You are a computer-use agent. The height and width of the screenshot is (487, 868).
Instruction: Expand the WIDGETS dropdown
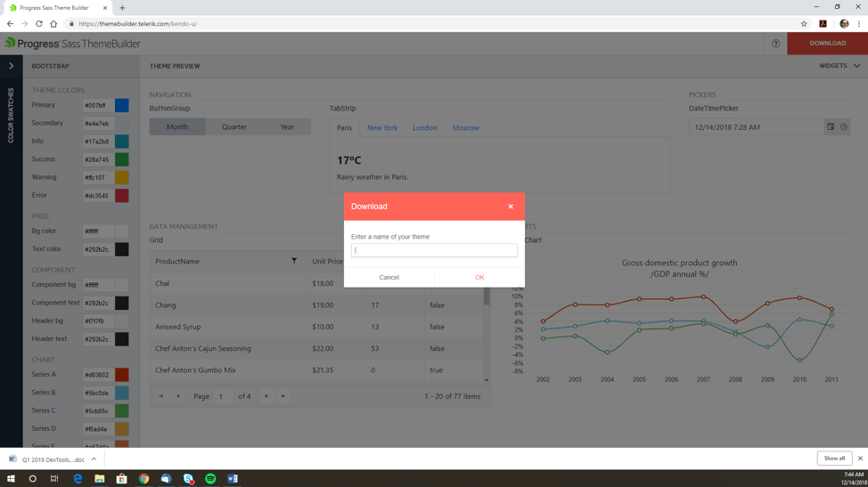point(839,66)
